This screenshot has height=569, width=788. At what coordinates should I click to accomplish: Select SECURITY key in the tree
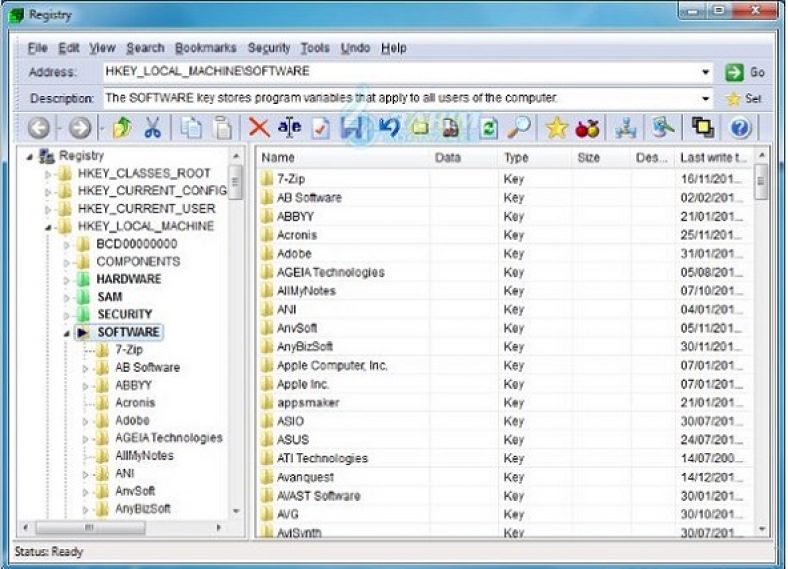coord(125,315)
